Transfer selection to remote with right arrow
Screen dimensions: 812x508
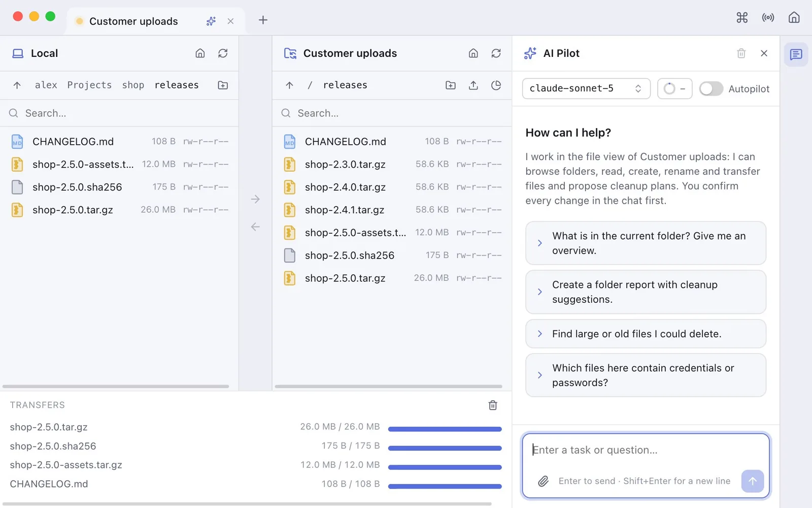(255, 199)
